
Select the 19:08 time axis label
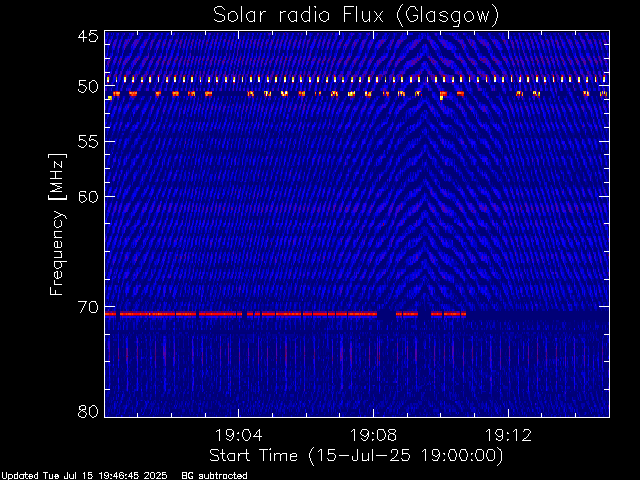pos(373,435)
